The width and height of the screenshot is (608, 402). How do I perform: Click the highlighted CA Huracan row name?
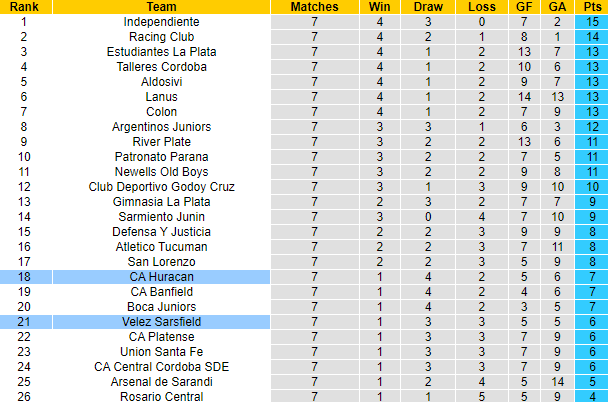pos(161,276)
